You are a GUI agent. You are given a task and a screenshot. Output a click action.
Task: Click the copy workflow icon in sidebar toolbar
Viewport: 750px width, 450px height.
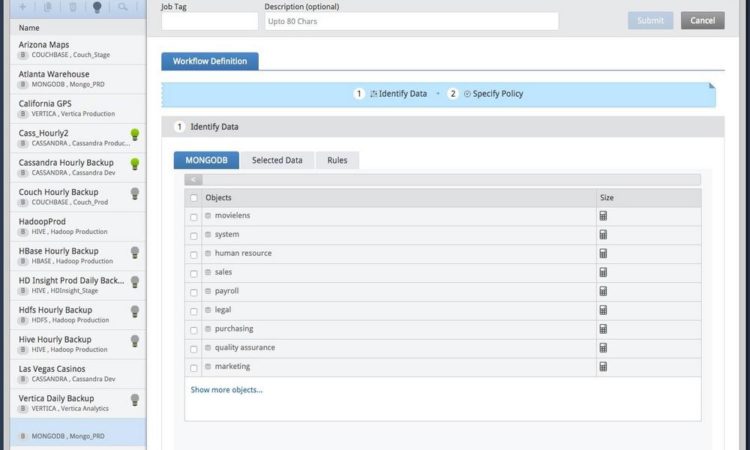coord(47,7)
